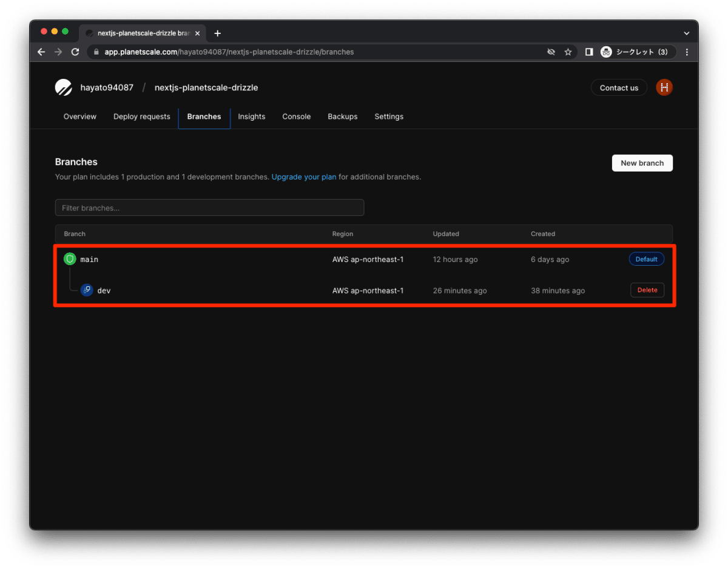Reload the current page

pyautogui.click(x=75, y=52)
